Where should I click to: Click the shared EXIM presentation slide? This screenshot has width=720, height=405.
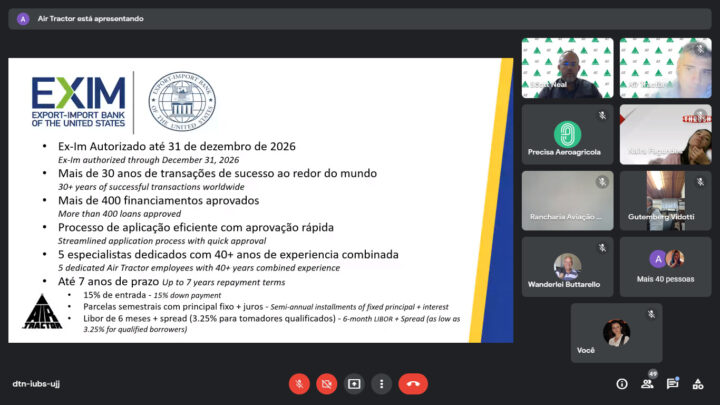[260, 200]
